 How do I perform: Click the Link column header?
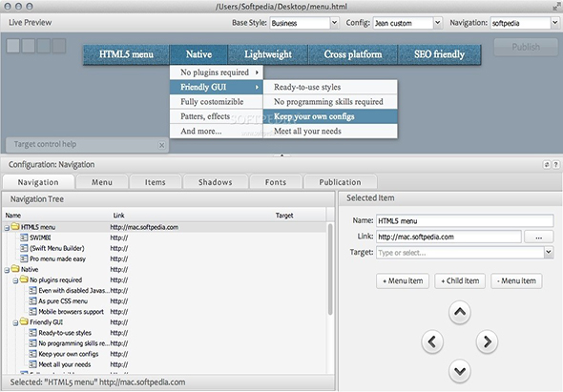pyautogui.click(x=119, y=216)
